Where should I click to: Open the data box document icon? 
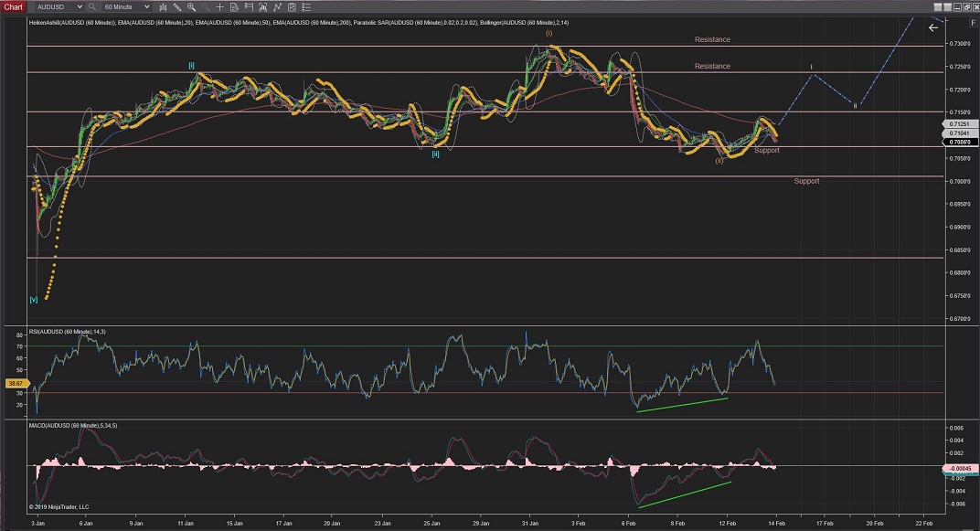pyautogui.click(x=234, y=7)
